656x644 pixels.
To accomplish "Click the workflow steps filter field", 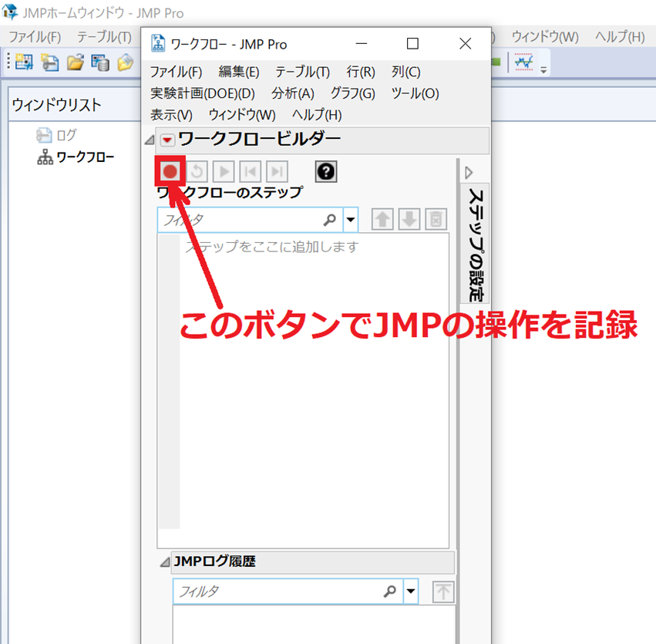I will pos(251,219).
